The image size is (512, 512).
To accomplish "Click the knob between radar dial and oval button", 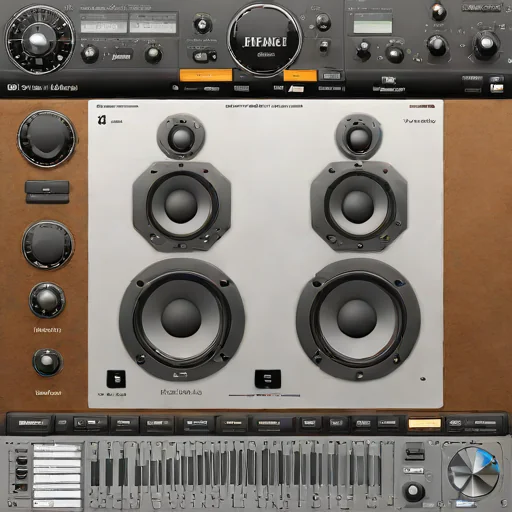I will (x=90, y=53).
